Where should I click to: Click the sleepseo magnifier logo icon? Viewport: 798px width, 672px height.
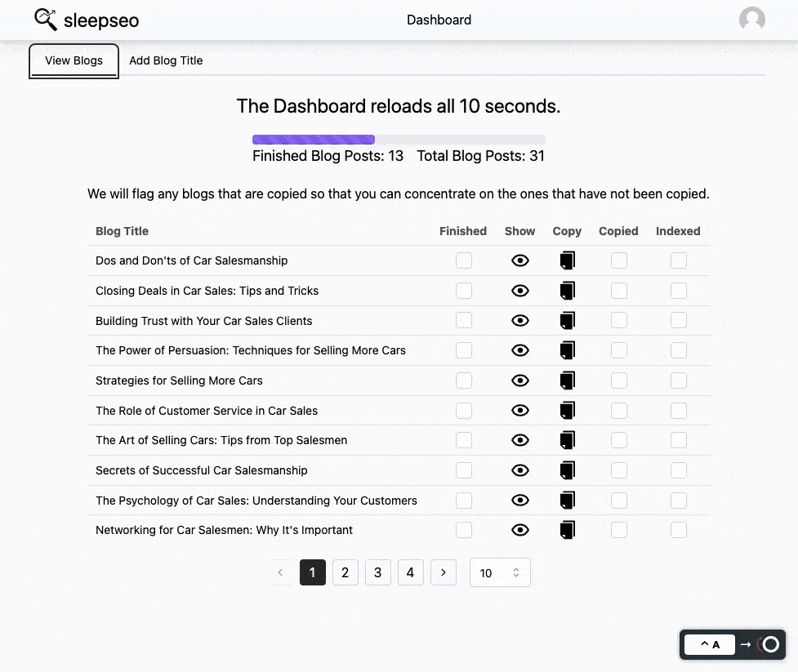46,19
